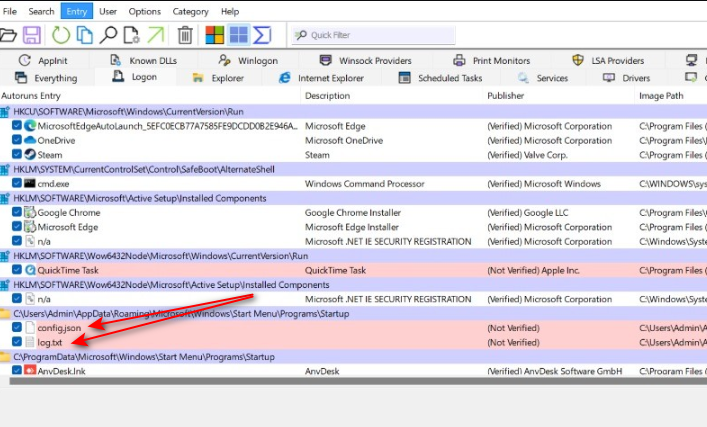Click inside the Quick Filter box
The width and height of the screenshot is (707, 427).
pyautogui.click(x=373, y=35)
